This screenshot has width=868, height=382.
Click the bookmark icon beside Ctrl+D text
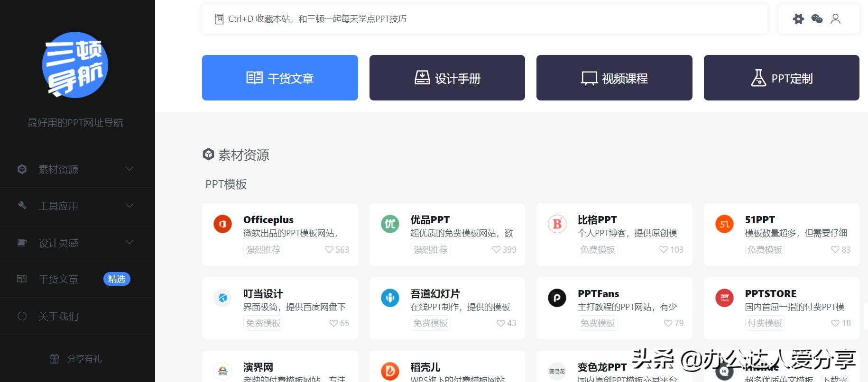point(219,19)
